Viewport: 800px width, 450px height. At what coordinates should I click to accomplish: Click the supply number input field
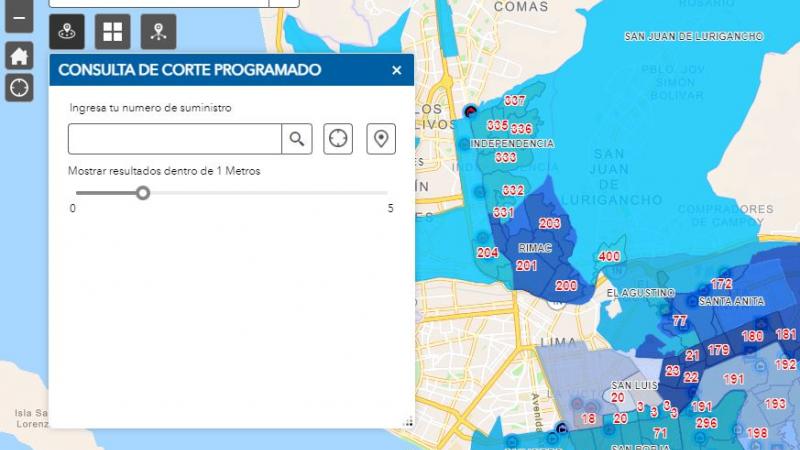tap(175, 139)
